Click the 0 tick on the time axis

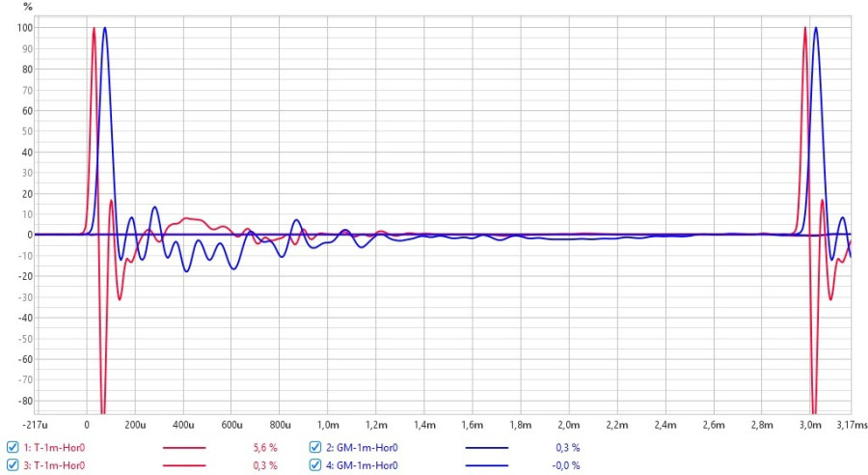87,425
